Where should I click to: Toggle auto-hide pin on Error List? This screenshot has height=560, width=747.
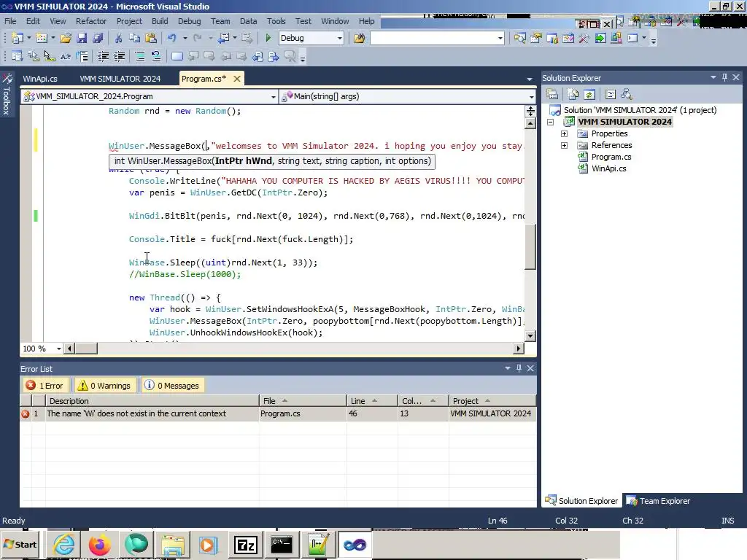[x=519, y=368]
